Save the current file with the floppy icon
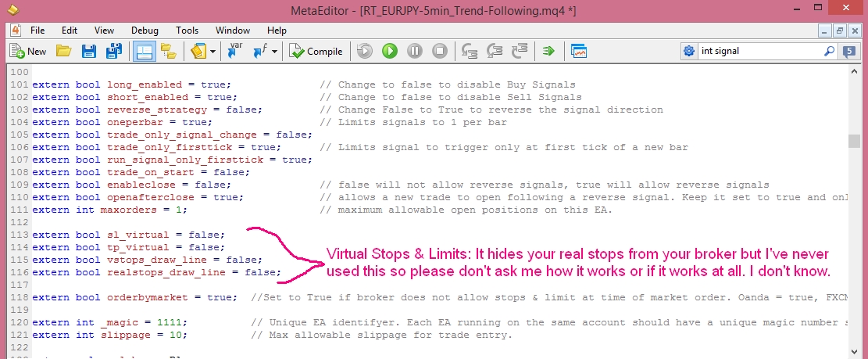Screen dimensions: 868x359 (88, 52)
